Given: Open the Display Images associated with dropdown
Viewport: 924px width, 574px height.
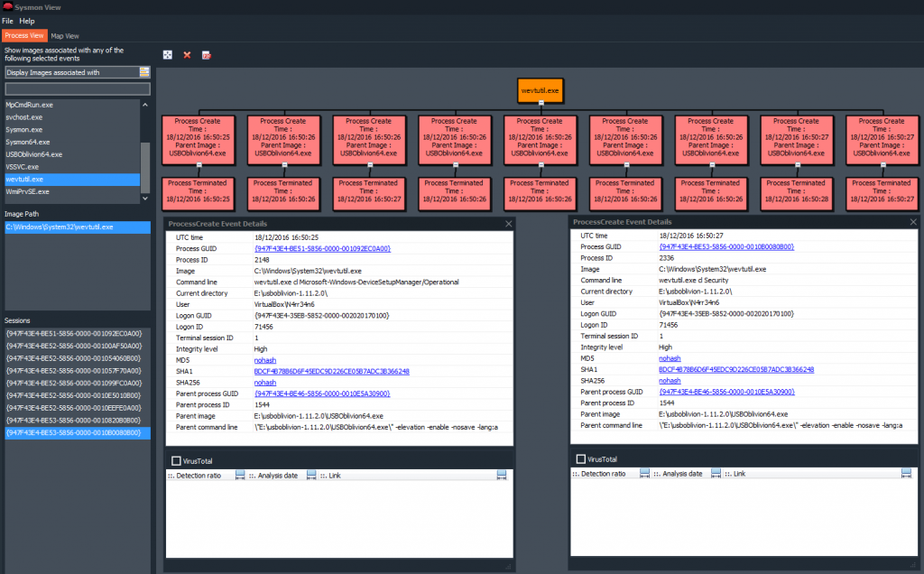Looking at the screenshot, I should pyautogui.click(x=144, y=72).
